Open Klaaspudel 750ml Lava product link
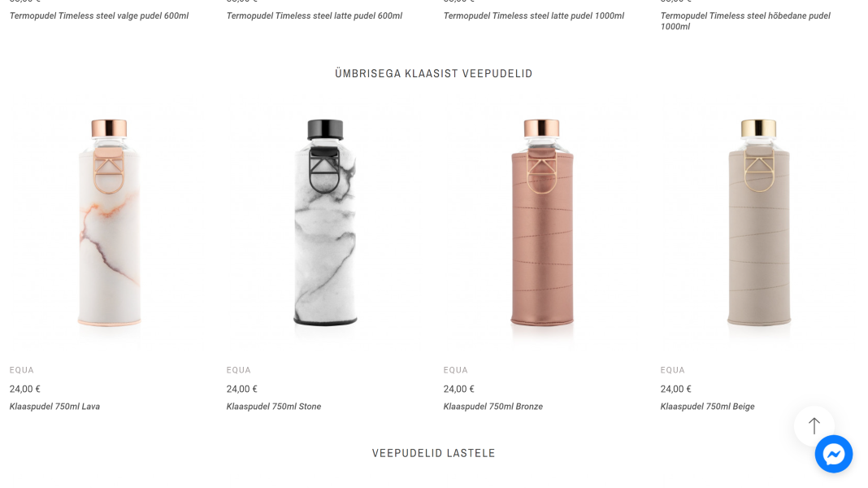Image resolution: width=868 pixels, height=488 pixels. 54,407
